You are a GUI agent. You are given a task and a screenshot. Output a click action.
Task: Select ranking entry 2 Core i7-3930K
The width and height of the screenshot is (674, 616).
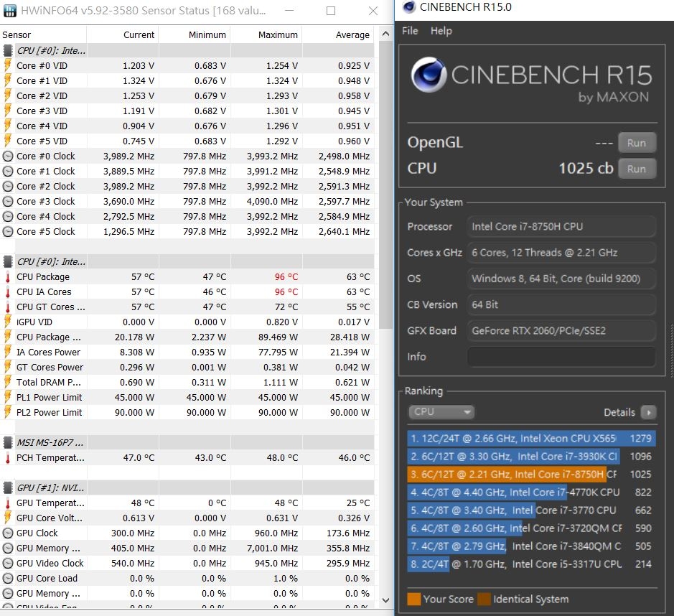531,457
